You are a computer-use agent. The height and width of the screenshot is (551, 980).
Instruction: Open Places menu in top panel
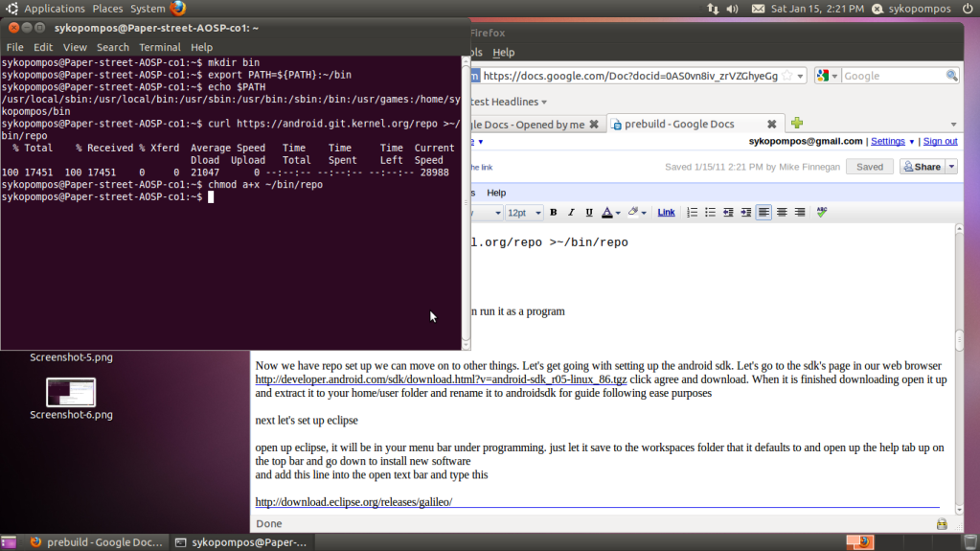click(107, 9)
